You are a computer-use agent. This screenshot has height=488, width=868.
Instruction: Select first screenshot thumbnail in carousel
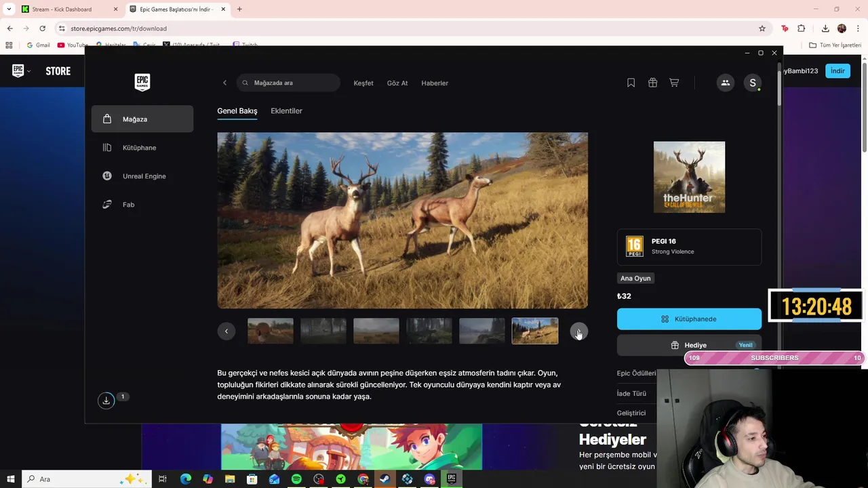coord(271,331)
